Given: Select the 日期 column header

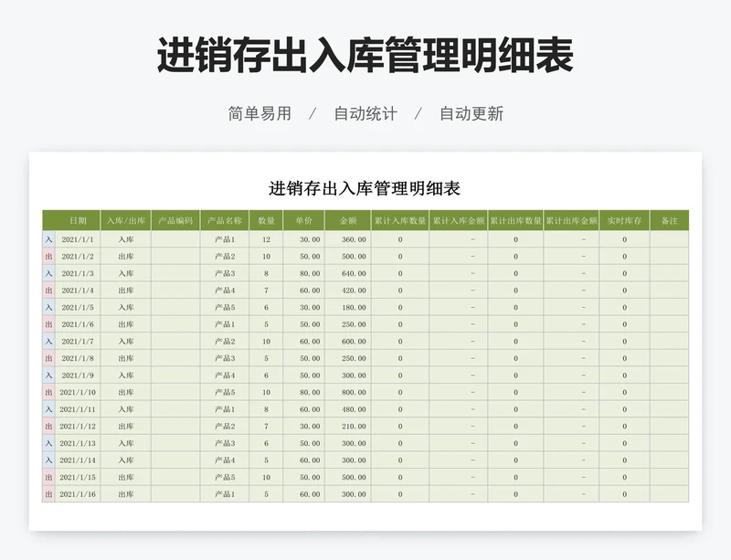Looking at the screenshot, I should point(78,220).
